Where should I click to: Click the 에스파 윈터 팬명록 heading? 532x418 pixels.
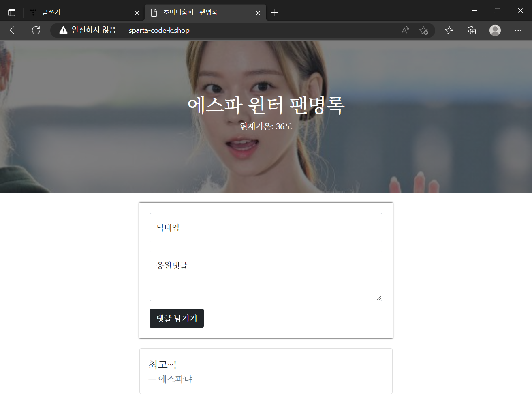[266, 105]
